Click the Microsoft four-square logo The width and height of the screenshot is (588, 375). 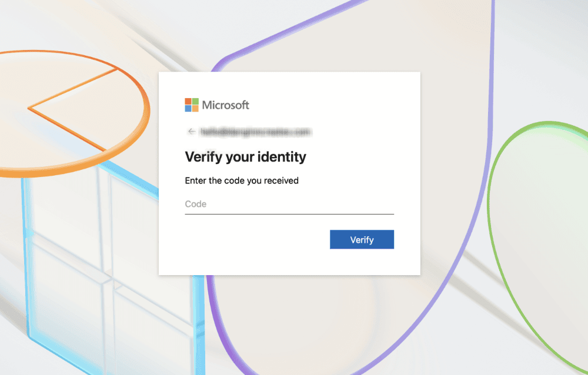[192, 105]
